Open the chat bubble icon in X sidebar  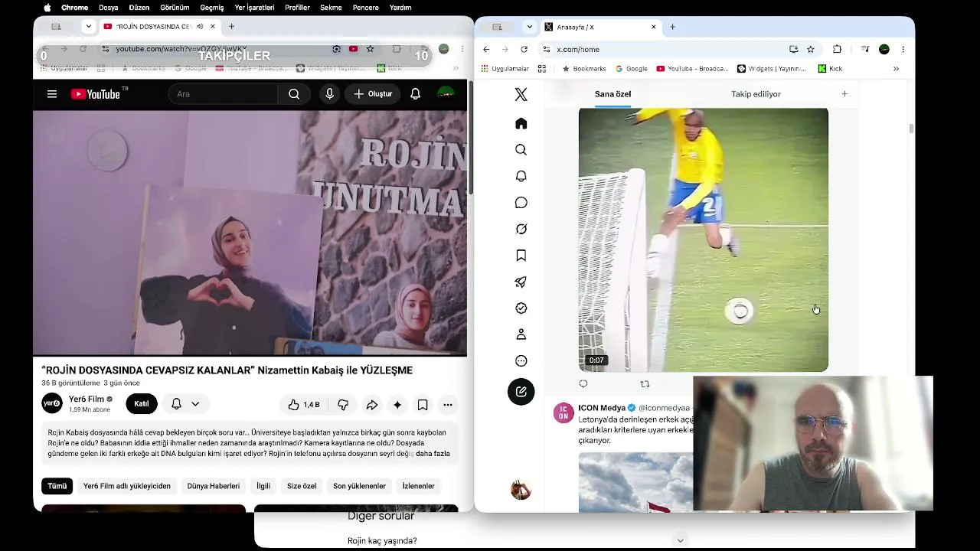point(521,203)
